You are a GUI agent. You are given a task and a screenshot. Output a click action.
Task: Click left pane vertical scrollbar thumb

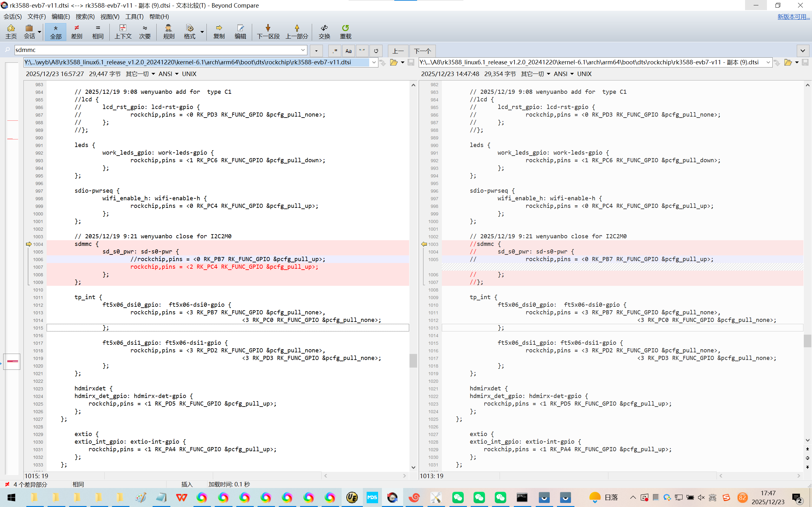coord(413,361)
